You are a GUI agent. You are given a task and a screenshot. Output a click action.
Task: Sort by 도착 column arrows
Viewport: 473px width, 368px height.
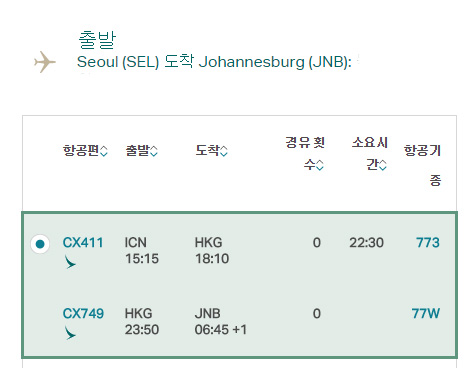(224, 151)
